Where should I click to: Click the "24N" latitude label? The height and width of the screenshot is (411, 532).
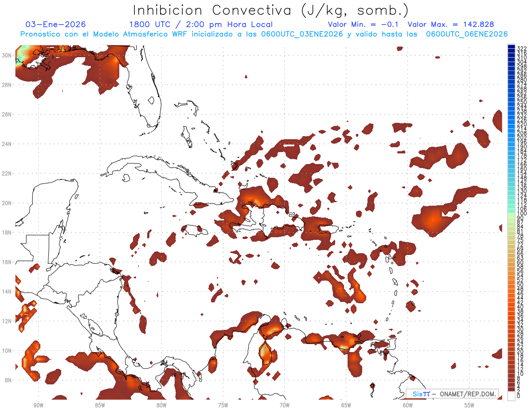(8, 144)
